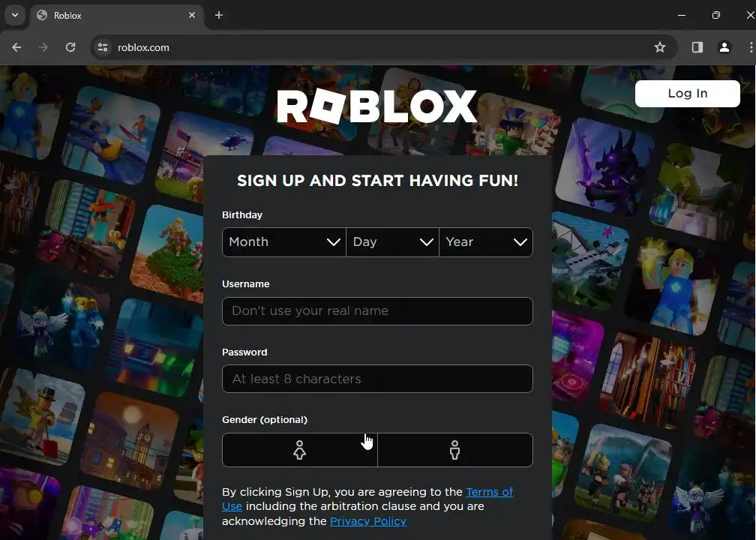Switch to the Roblox browser tab

click(117, 15)
